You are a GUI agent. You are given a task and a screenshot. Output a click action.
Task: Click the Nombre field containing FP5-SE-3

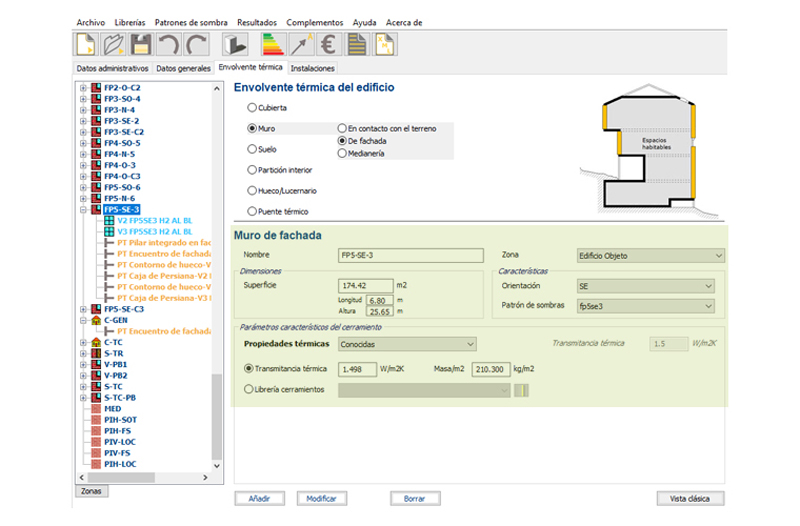pos(411,255)
